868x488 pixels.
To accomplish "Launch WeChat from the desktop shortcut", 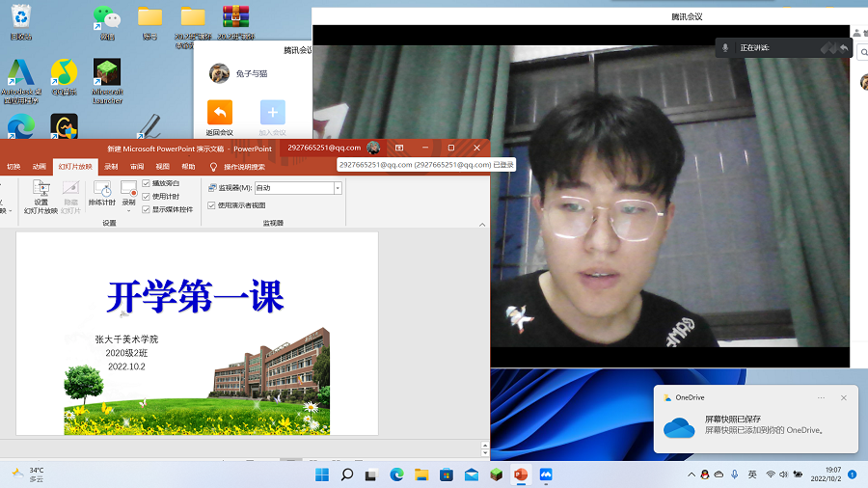I will (x=107, y=22).
